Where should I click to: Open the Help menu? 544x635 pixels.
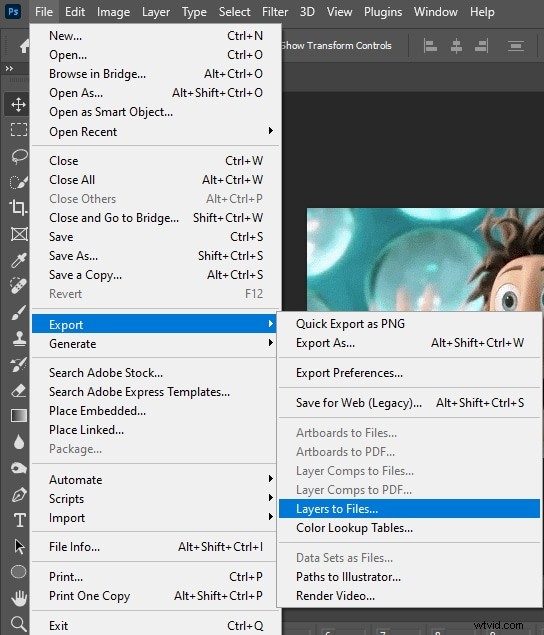482,12
